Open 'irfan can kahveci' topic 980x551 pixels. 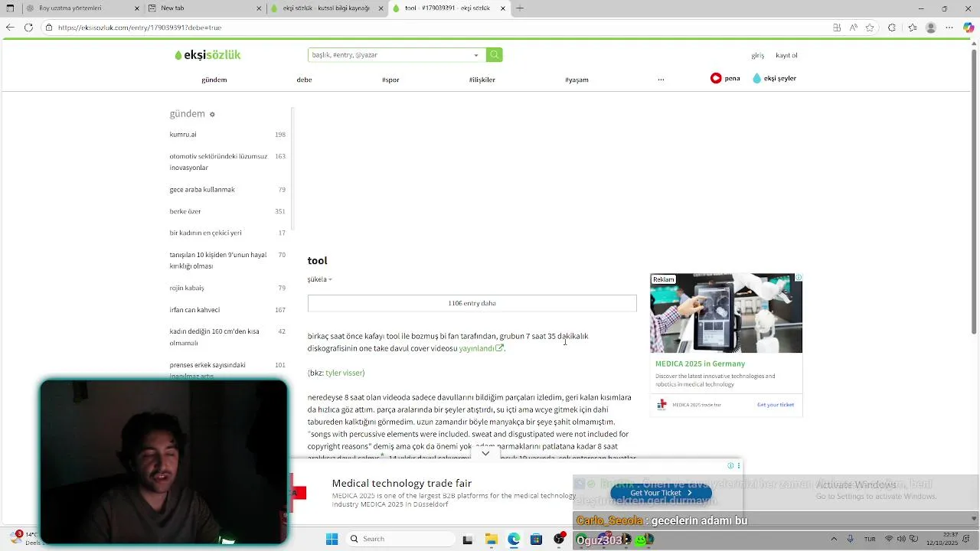click(194, 310)
